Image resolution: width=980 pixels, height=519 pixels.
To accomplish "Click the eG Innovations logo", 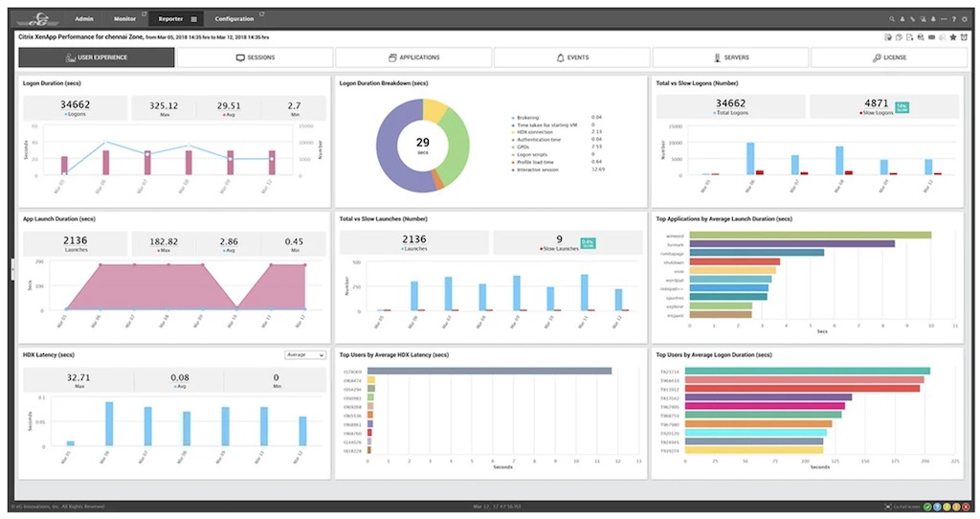I will 39,17.
